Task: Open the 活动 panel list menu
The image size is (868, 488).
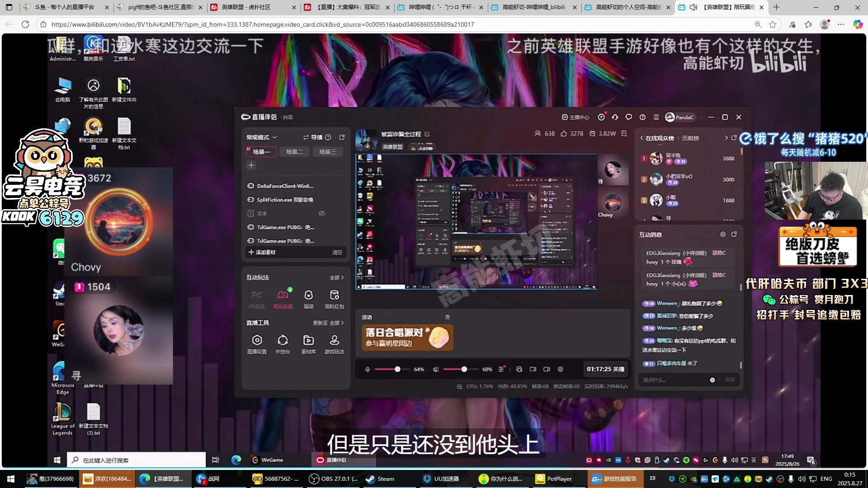Action: point(448,317)
